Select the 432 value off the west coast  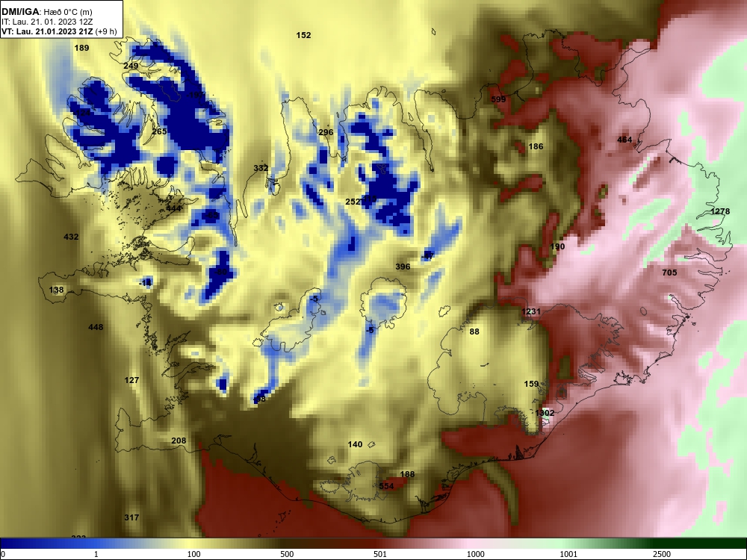(71, 237)
